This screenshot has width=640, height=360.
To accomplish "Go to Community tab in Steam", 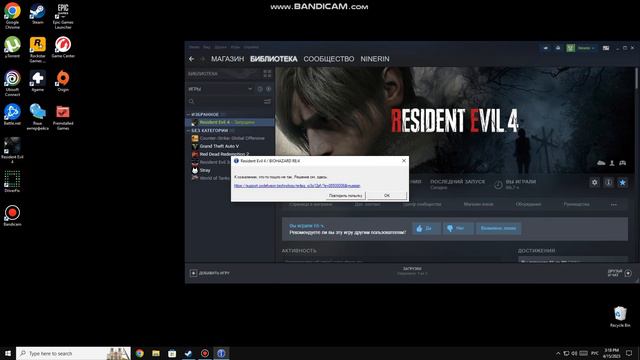I will point(329,59).
